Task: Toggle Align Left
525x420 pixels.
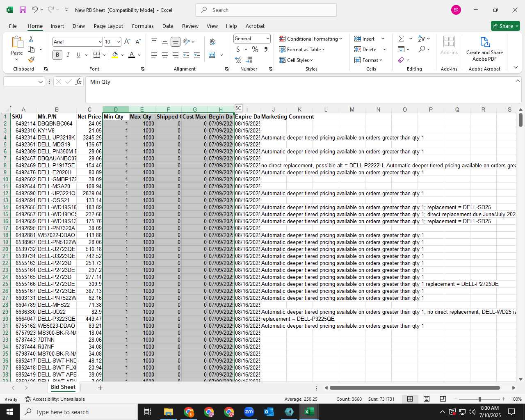Action: tap(154, 55)
